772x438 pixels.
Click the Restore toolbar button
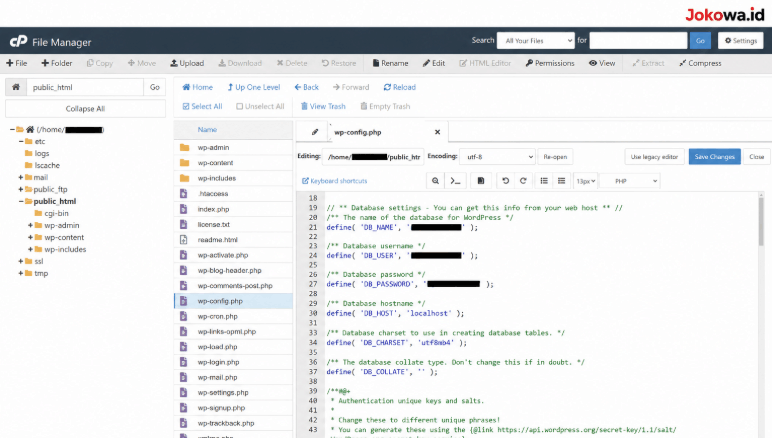click(339, 63)
